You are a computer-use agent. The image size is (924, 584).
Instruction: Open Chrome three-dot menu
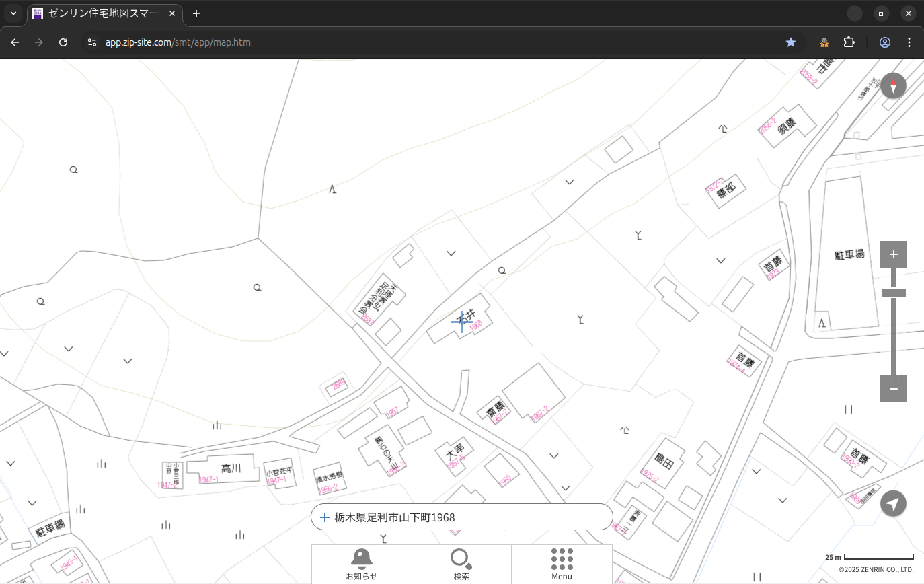(x=909, y=42)
